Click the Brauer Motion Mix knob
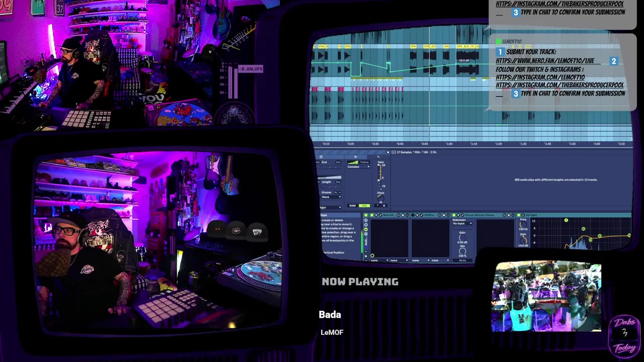 tap(462, 251)
